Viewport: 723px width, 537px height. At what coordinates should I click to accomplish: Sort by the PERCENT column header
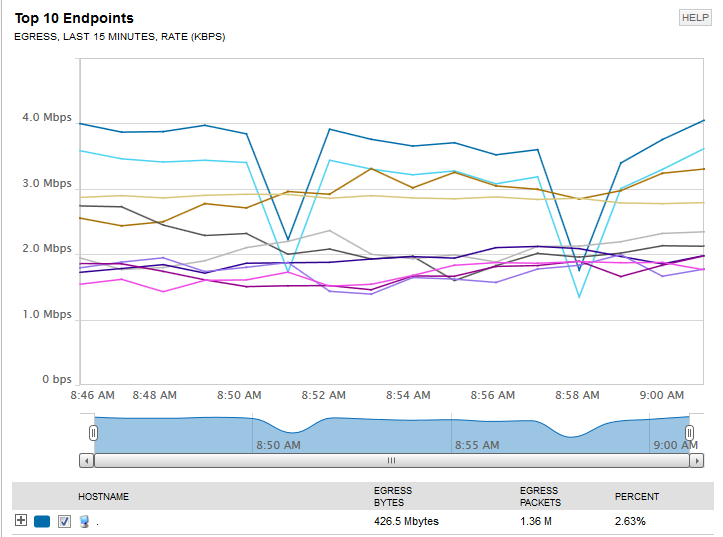click(x=636, y=496)
